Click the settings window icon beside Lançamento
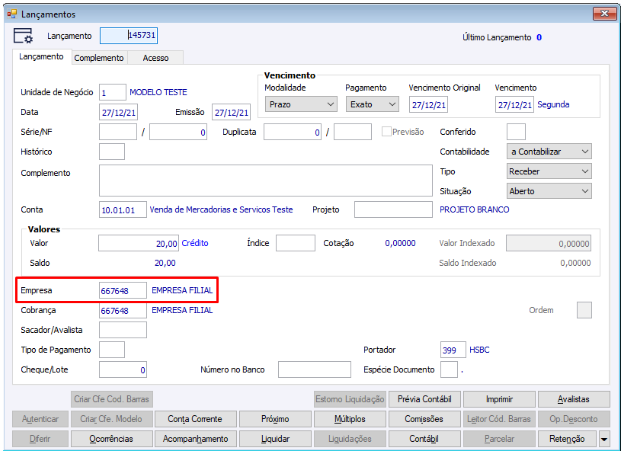 click(x=23, y=36)
